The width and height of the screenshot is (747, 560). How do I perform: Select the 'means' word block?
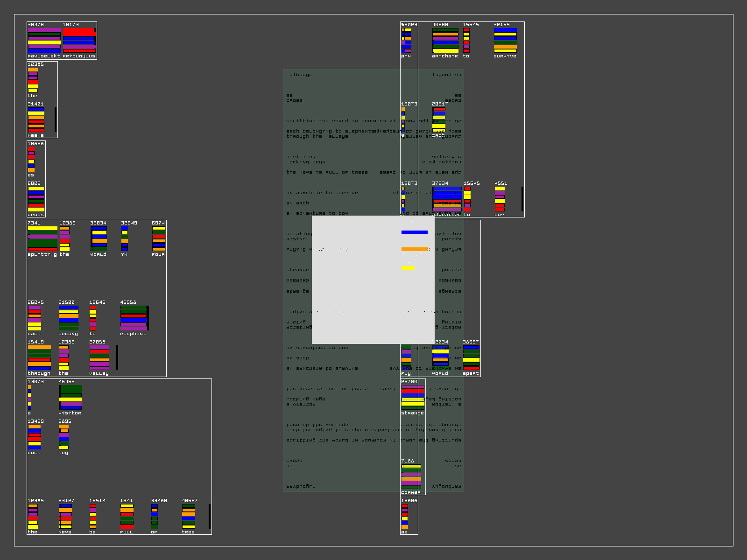[x=36, y=119]
